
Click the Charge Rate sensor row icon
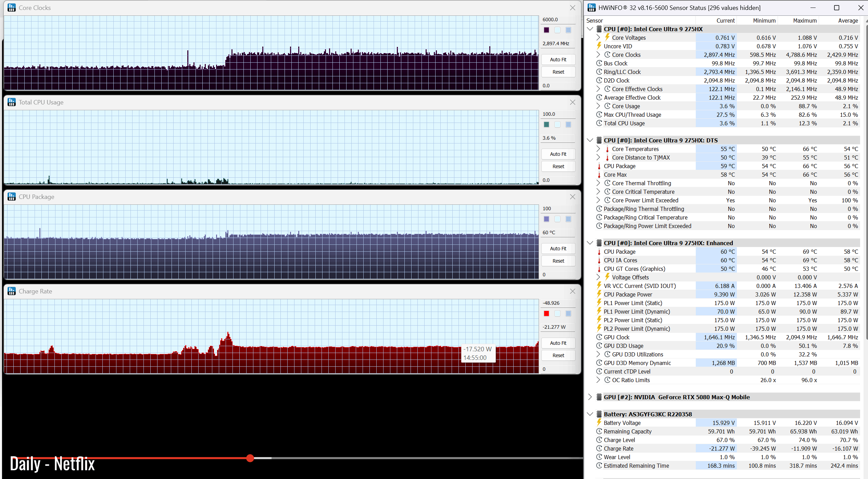(x=599, y=449)
